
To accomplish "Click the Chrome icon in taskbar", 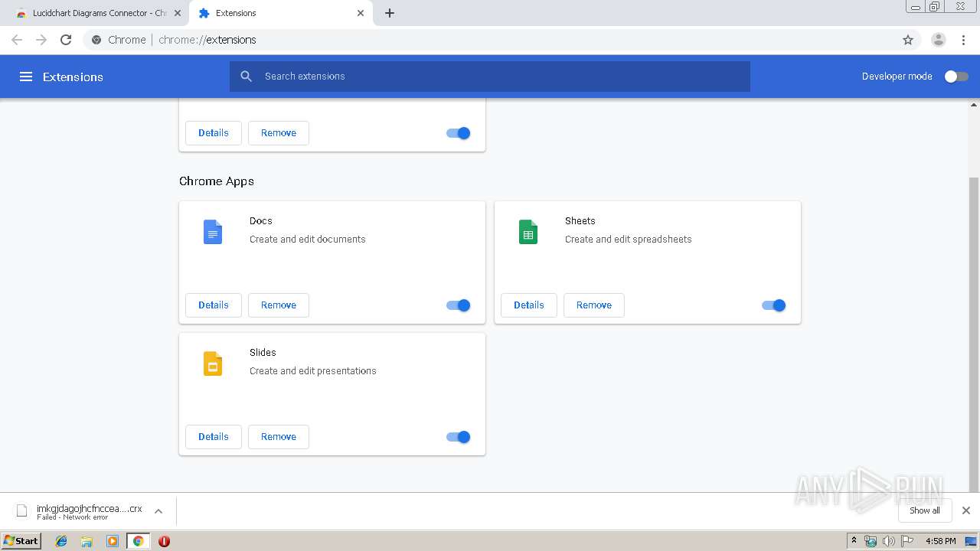I will point(138,541).
